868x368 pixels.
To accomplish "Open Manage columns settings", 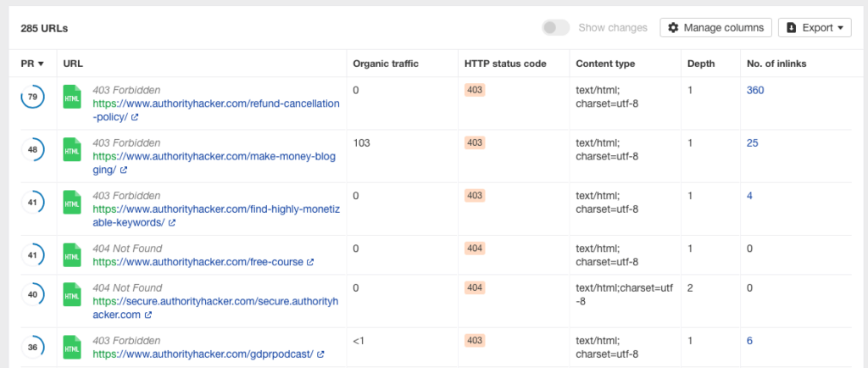I will (x=715, y=28).
